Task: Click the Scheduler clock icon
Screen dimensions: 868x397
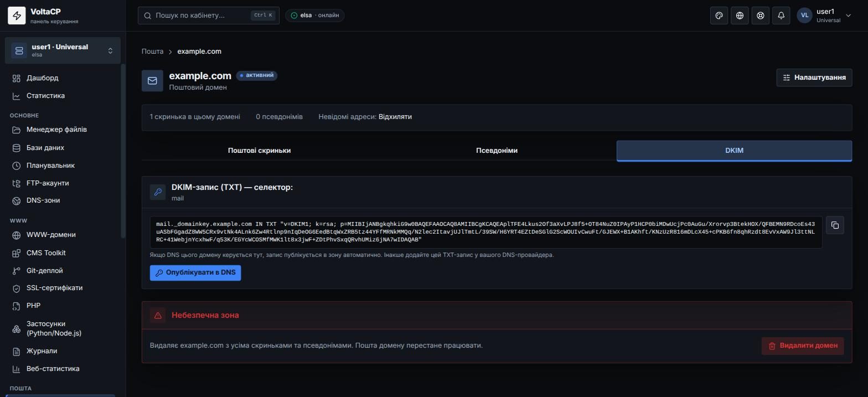Action: tap(17, 166)
